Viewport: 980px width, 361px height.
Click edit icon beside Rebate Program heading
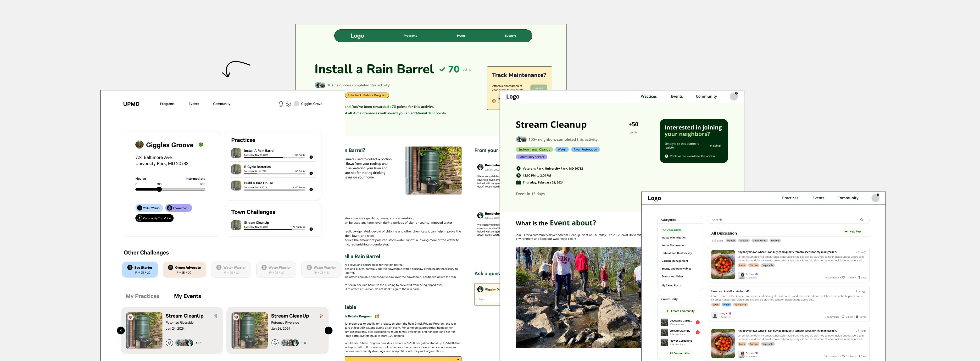377,316
